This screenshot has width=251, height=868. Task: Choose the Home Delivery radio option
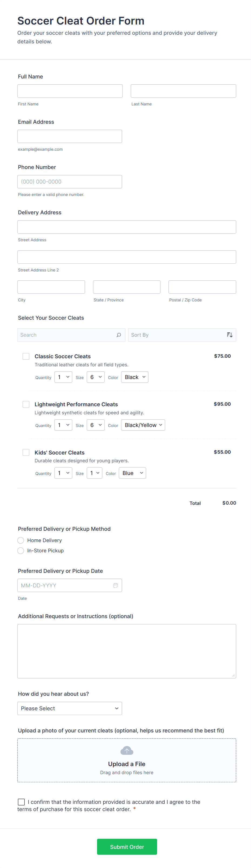pyautogui.click(x=21, y=540)
